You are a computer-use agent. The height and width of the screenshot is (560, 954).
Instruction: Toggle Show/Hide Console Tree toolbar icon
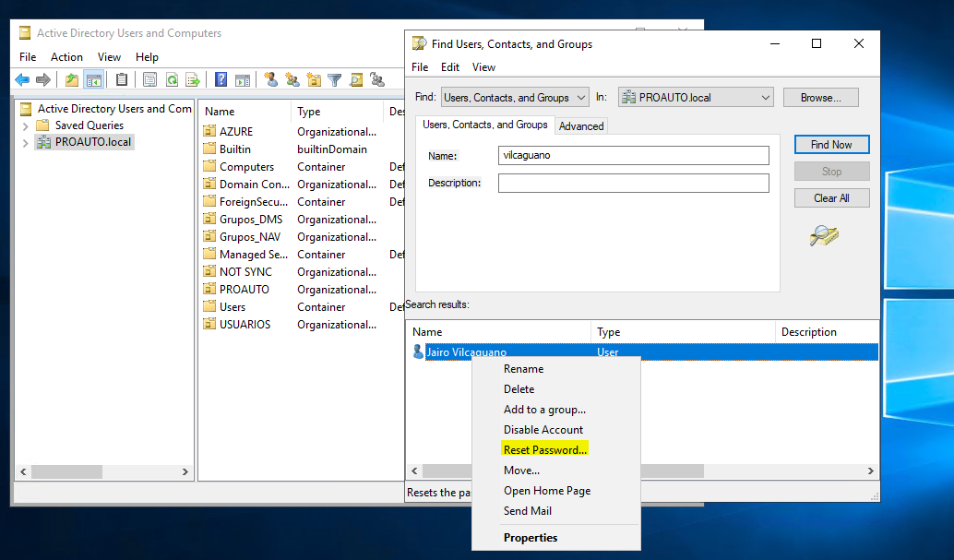point(94,79)
